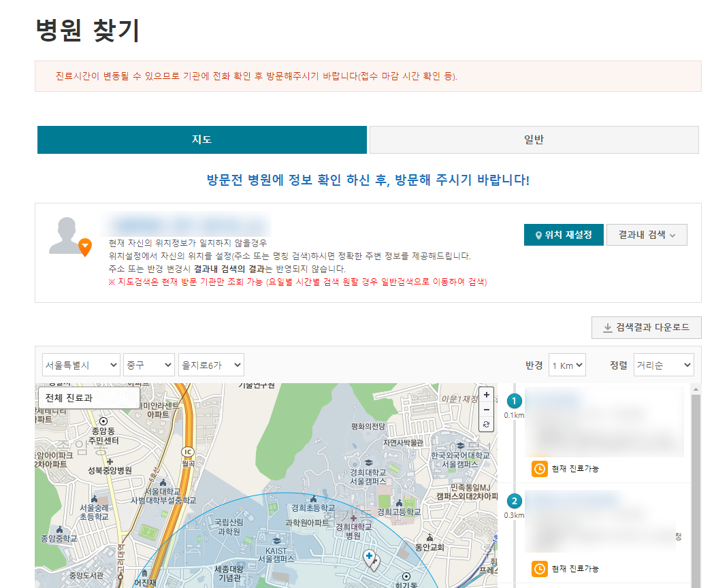Switch to the 일반 tab
The width and height of the screenshot is (714, 588).
pos(534,140)
